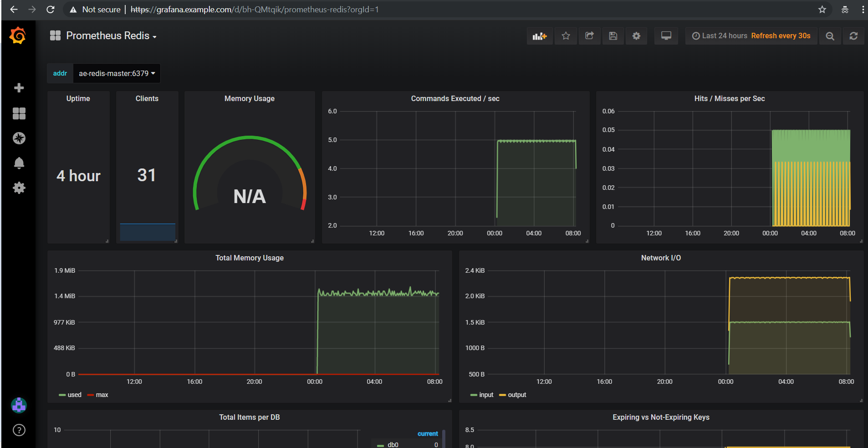Click the Grafana logo home icon
868x448 pixels.
click(18, 36)
